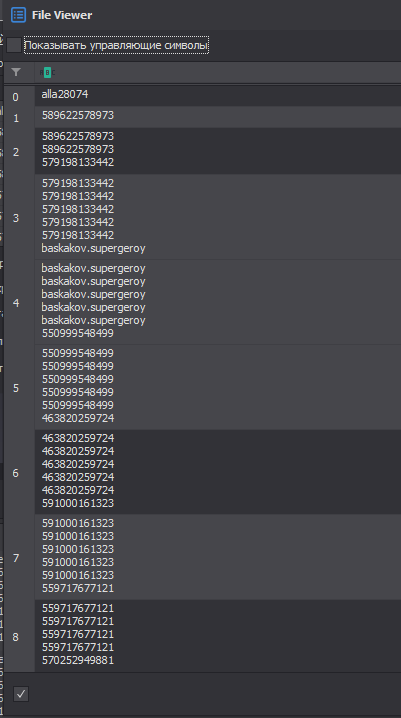Select row number 3
The image size is (401, 718).
click(16, 218)
